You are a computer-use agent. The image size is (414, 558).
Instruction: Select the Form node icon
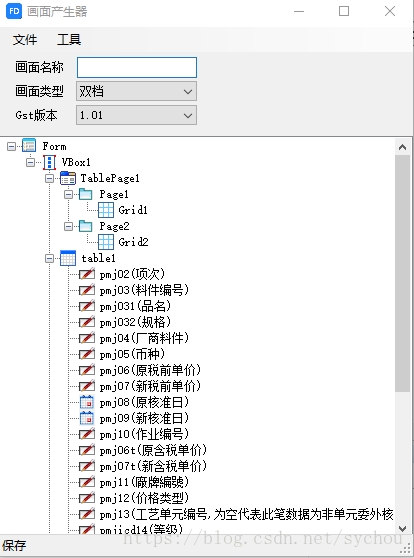29,146
